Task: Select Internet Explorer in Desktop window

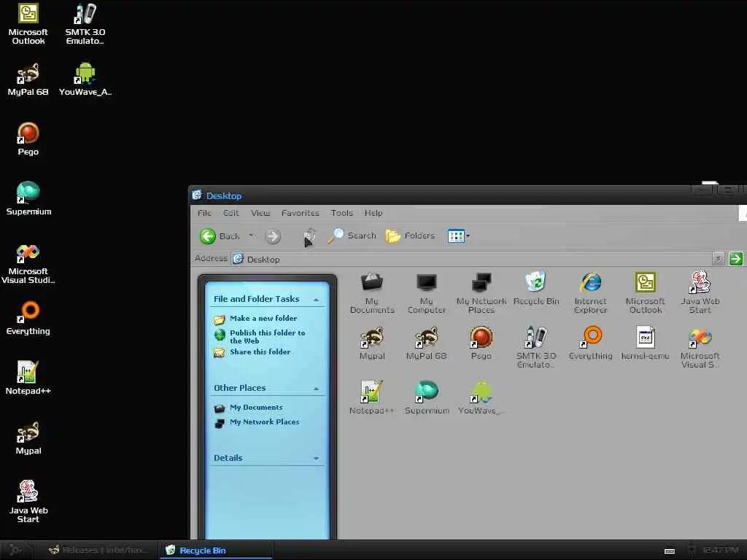Action: click(591, 293)
